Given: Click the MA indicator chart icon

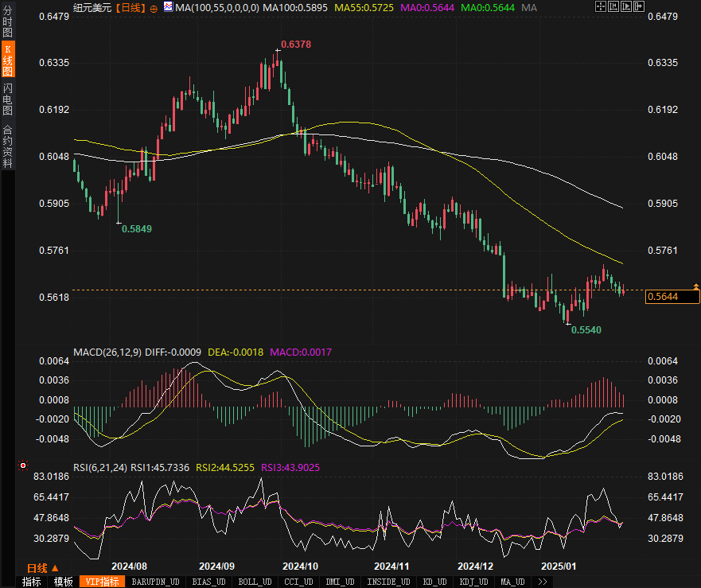Looking at the screenshot, I should [x=167, y=7].
